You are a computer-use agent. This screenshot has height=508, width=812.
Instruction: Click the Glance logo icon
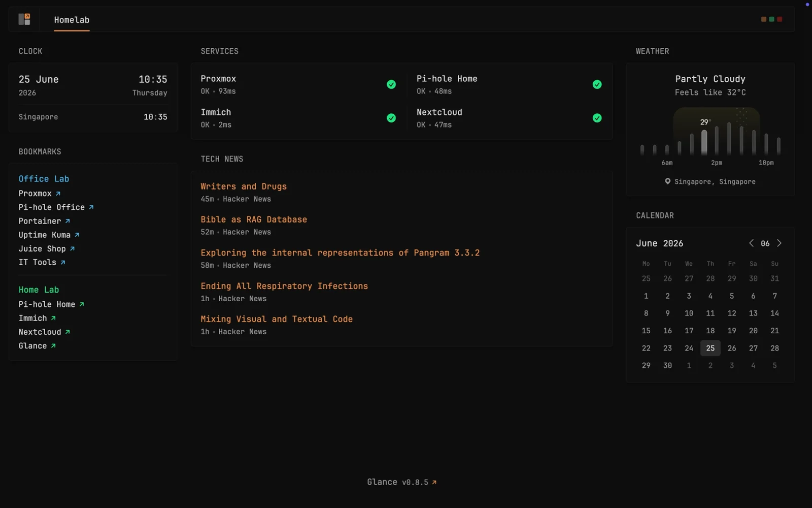(x=24, y=19)
